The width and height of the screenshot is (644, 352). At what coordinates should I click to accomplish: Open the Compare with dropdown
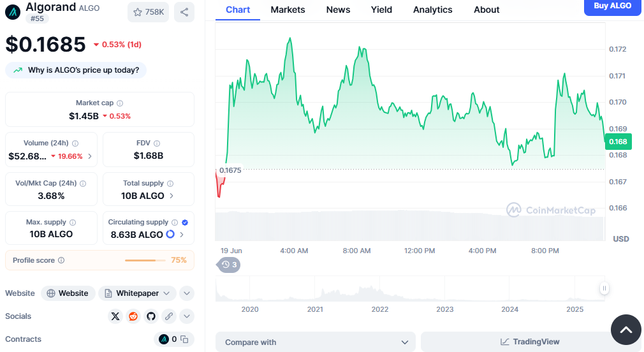[316, 342]
